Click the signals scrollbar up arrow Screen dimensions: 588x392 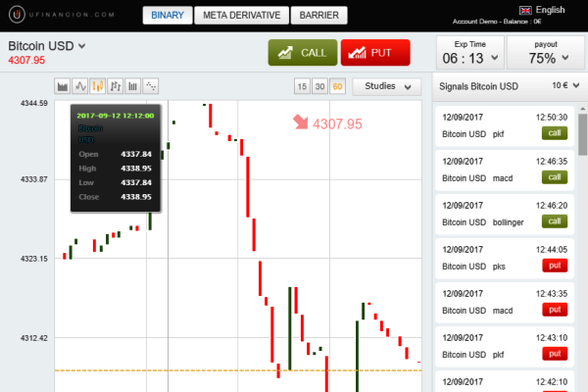582,109
